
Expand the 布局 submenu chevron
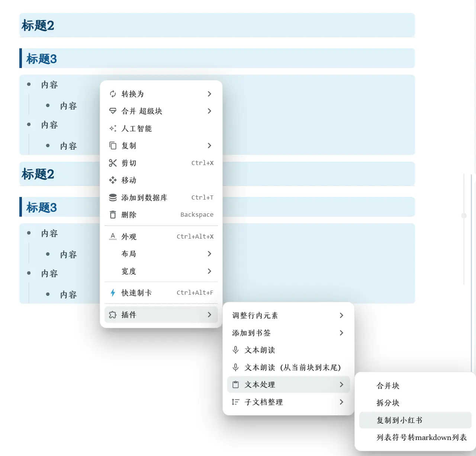[x=209, y=254]
